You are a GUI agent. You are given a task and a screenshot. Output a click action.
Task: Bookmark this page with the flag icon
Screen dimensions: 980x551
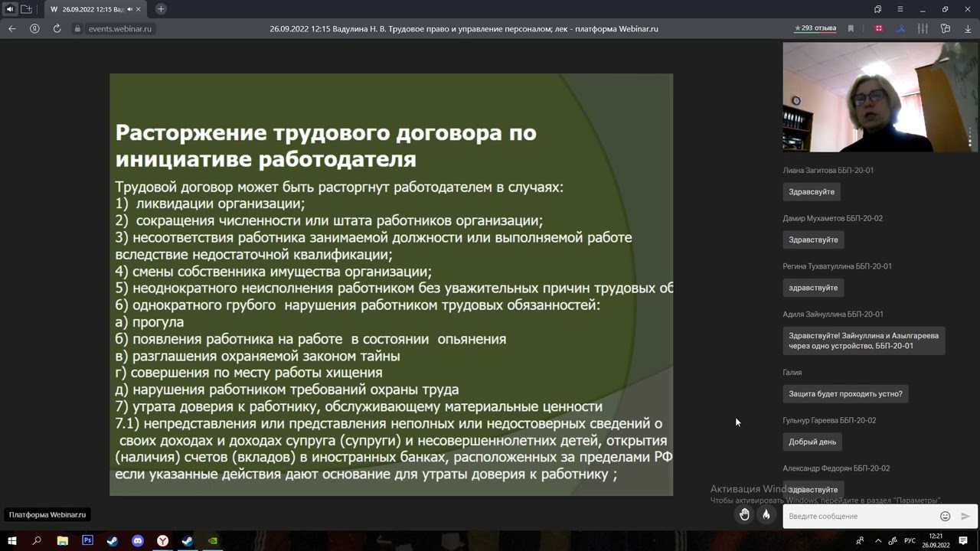pos(851,28)
